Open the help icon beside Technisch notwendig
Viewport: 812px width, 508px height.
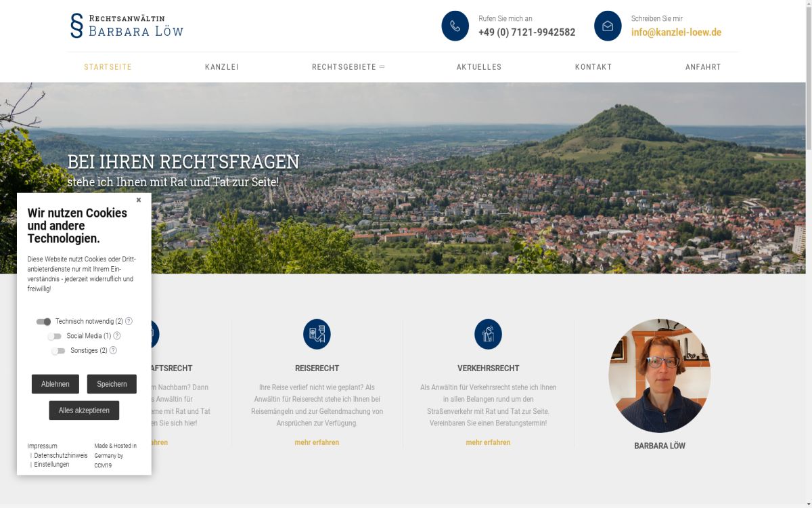[x=130, y=321]
